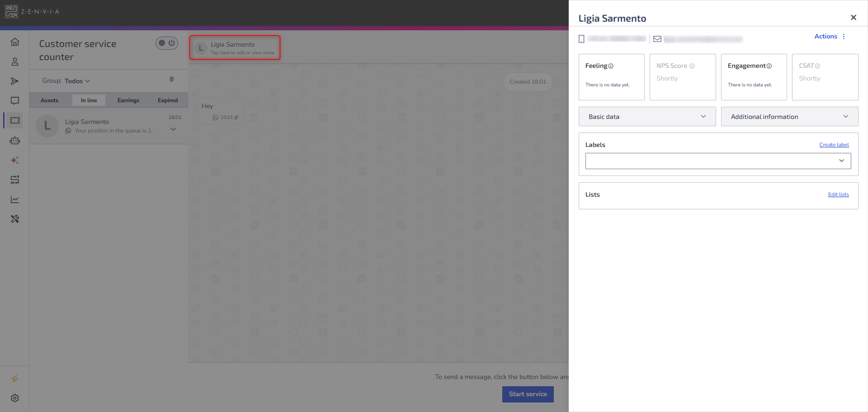Switch to the Expired tab
868x412 pixels.
click(168, 100)
